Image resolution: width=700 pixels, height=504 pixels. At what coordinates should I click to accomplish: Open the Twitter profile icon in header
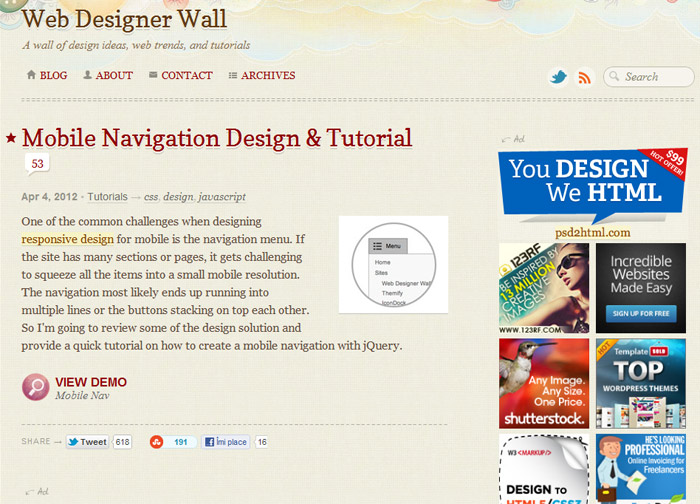click(x=558, y=77)
